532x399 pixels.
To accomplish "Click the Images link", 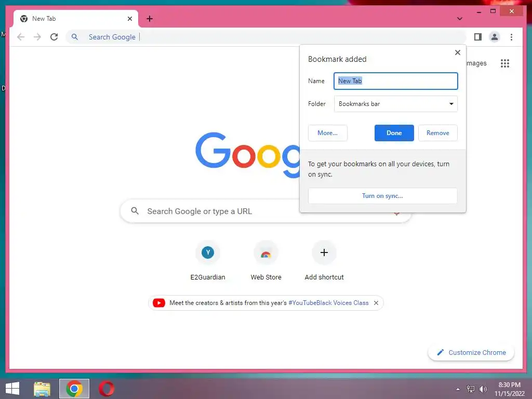I will (x=476, y=63).
